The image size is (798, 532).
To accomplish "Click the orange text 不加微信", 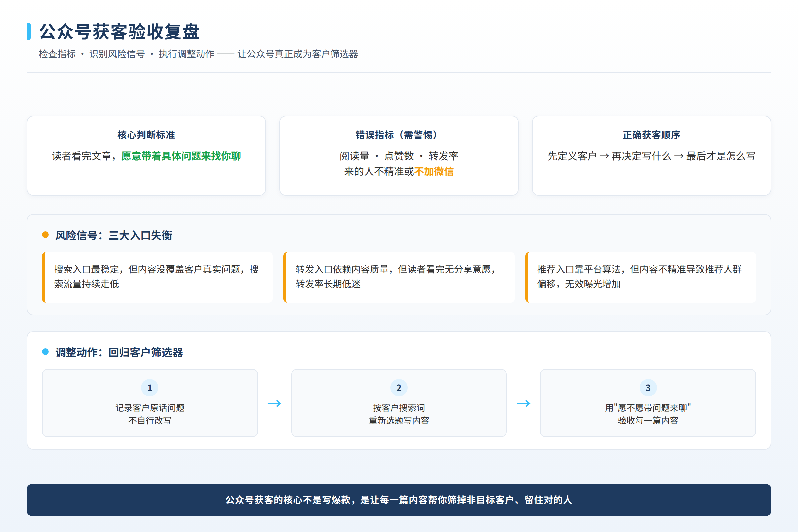I will (434, 171).
